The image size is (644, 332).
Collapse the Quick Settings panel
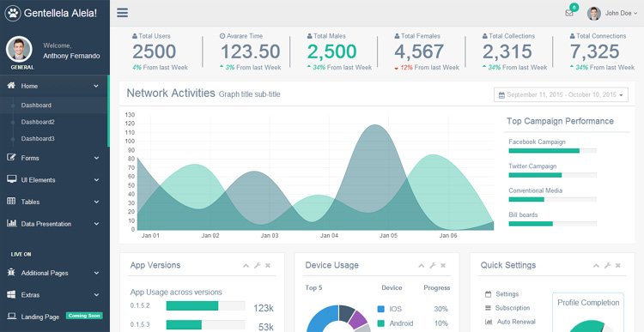[x=596, y=266]
